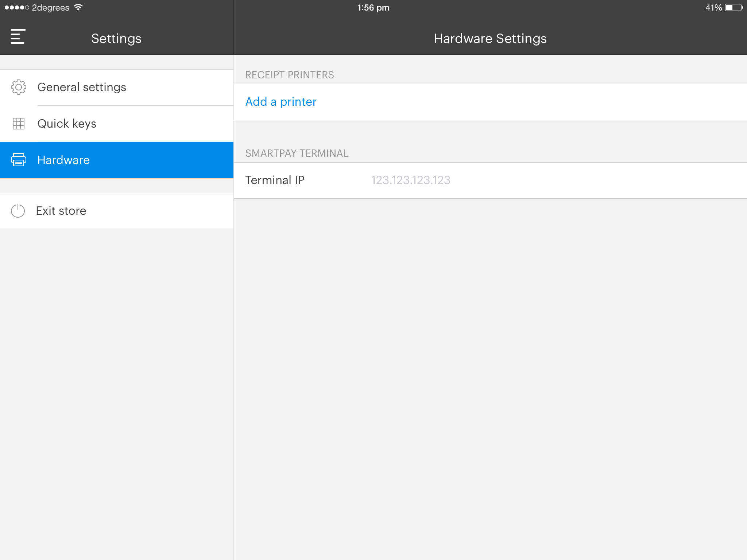Image resolution: width=747 pixels, height=560 pixels.
Task: Click the Add a printer link
Action: pyautogui.click(x=281, y=102)
